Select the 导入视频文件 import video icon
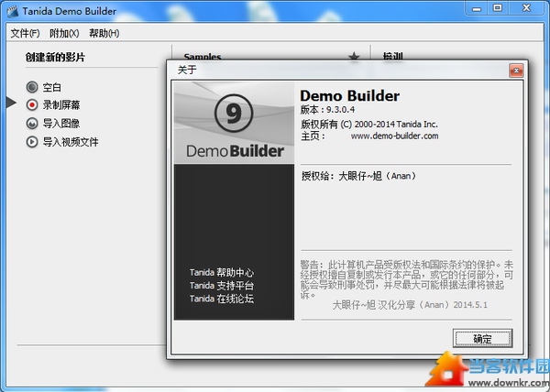550x392 pixels. coord(32,142)
